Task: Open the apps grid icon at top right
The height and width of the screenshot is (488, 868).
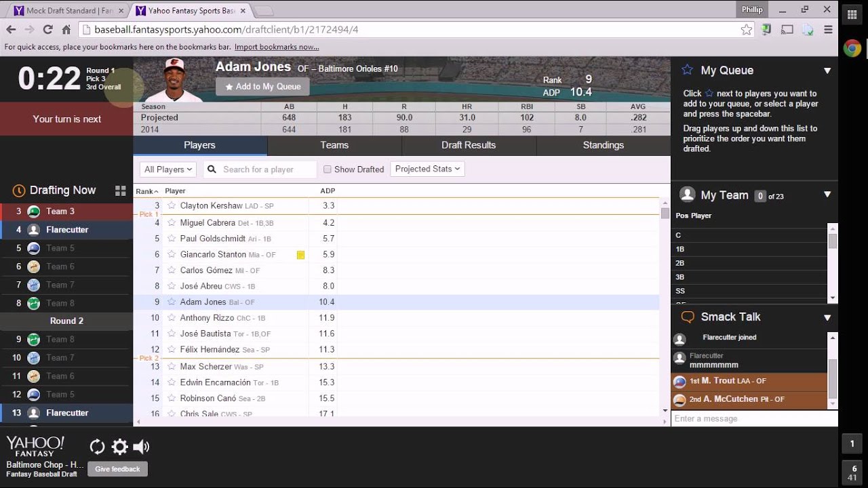Action: pyautogui.click(x=852, y=16)
